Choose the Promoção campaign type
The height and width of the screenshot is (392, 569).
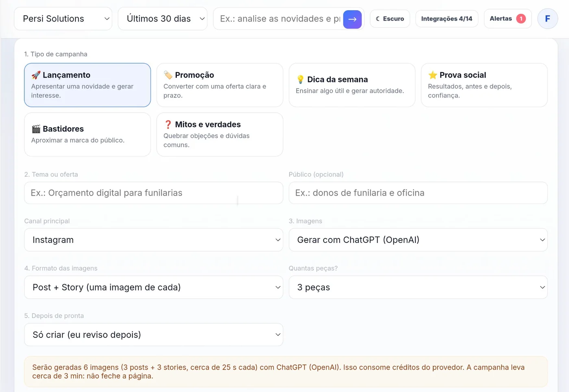(x=220, y=85)
